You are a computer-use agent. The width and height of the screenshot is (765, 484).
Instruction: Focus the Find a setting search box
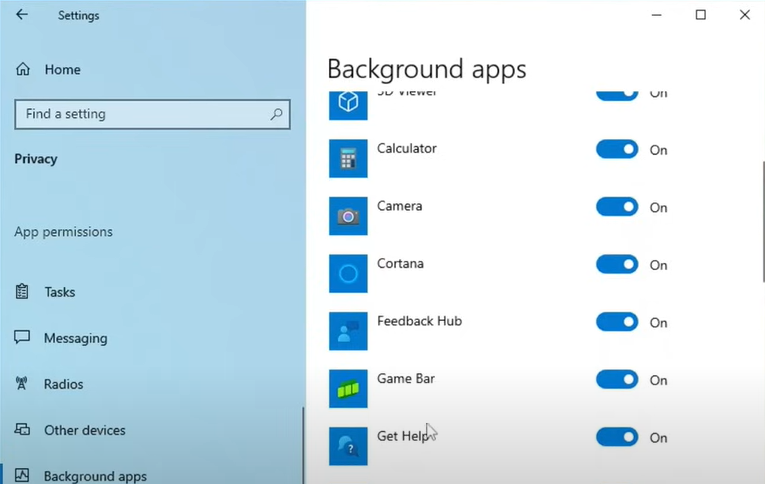point(152,114)
